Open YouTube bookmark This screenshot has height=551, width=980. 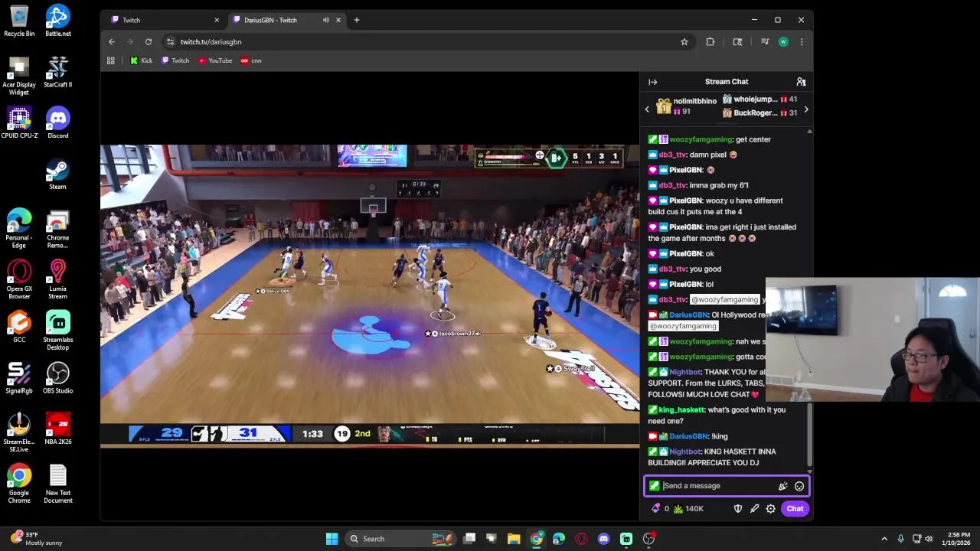[215, 60]
